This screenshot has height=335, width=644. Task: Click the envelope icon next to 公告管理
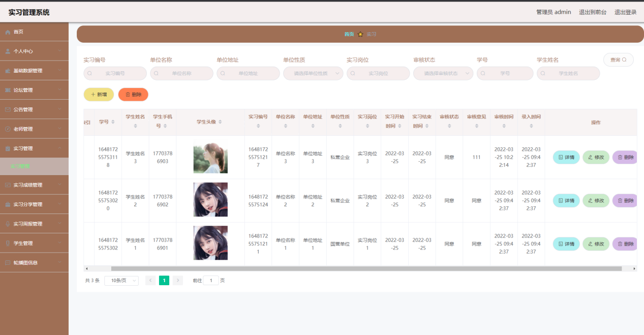click(x=7, y=109)
